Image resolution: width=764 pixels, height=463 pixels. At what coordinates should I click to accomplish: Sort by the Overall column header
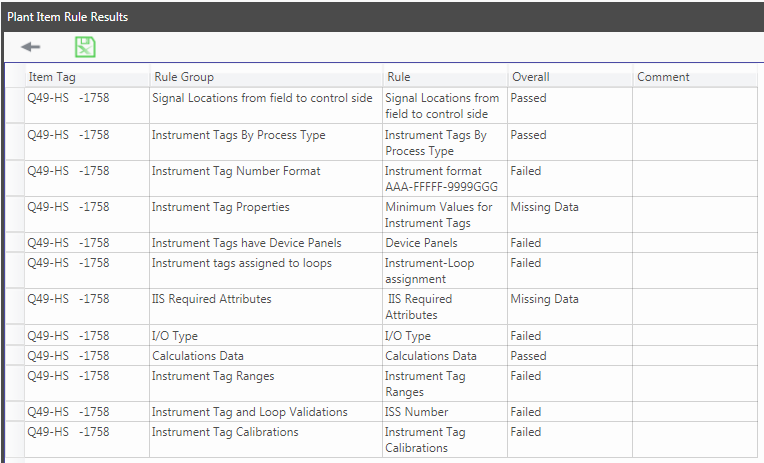531,77
